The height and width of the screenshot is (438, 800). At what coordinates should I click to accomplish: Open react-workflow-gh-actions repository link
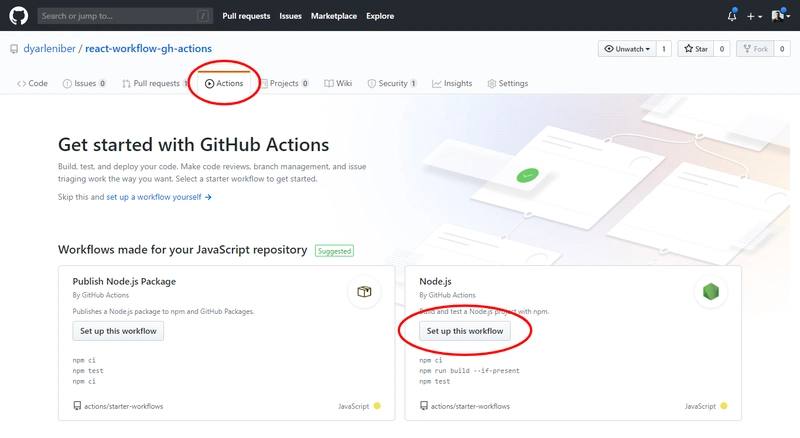pyautogui.click(x=148, y=48)
